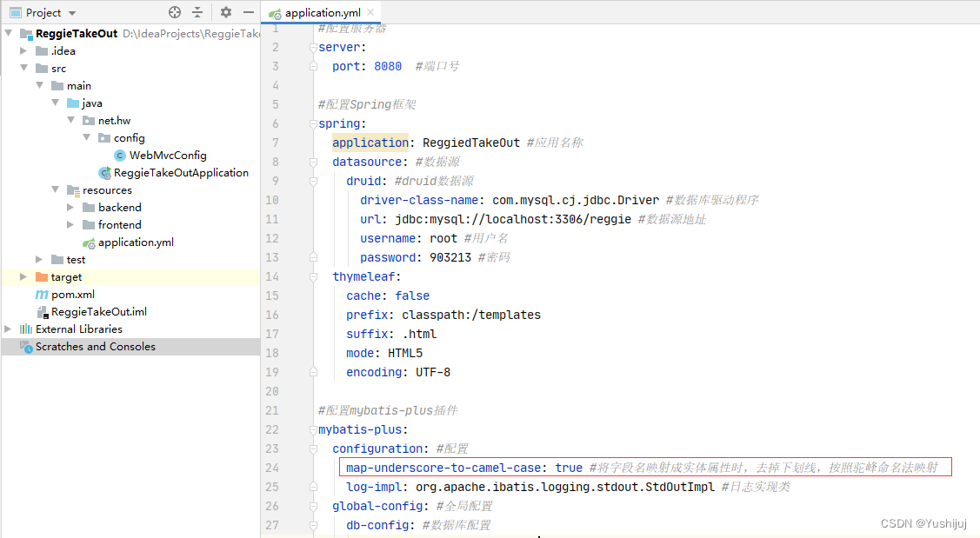Click the driver-class-name key
Viewport: 980px width, 538px height.
click(x=419, y=200)
